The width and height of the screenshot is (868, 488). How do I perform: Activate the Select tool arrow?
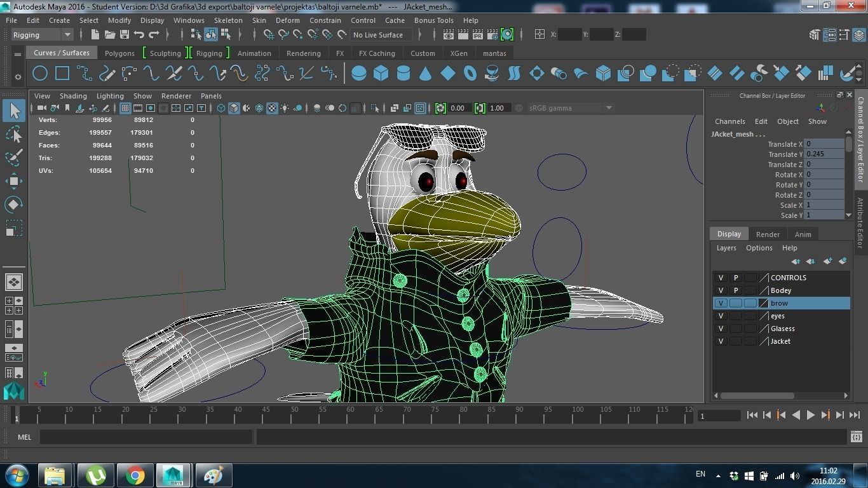click(14, 111)
